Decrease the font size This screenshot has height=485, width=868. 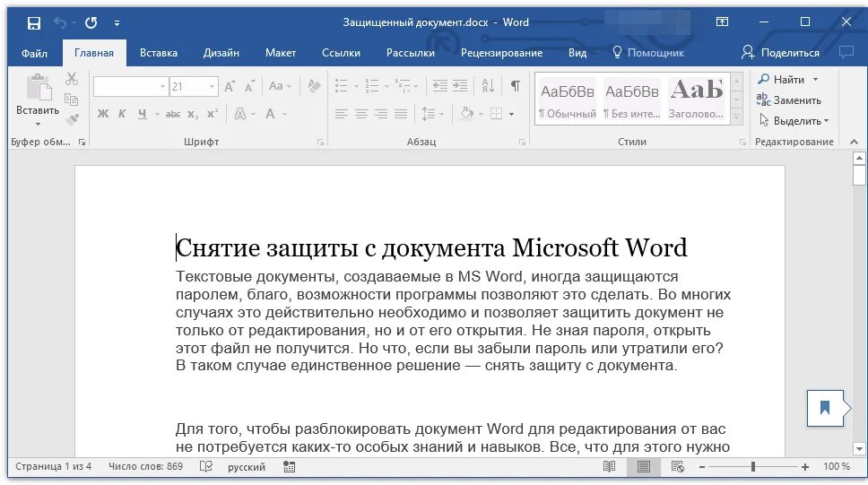249,86
